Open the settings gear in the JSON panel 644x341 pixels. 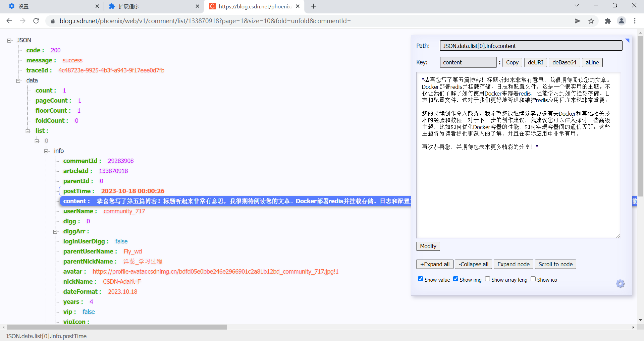[x=620, y=284]
